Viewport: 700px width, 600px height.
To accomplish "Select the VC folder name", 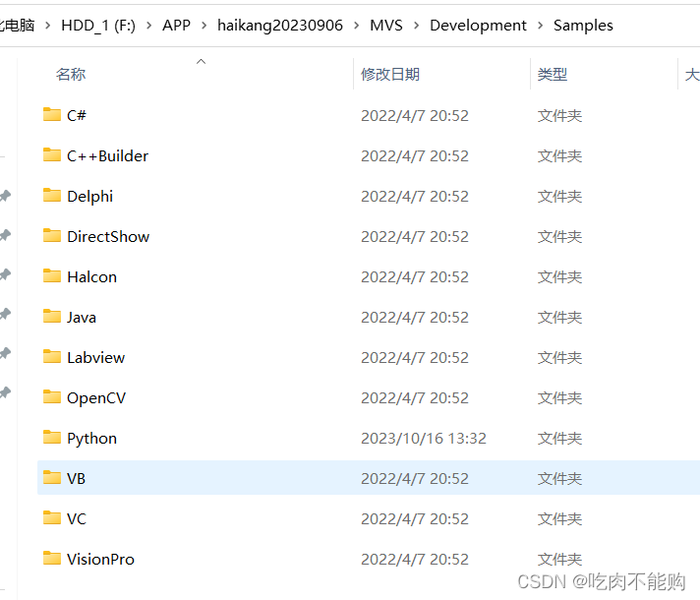I will click(77, 518).
